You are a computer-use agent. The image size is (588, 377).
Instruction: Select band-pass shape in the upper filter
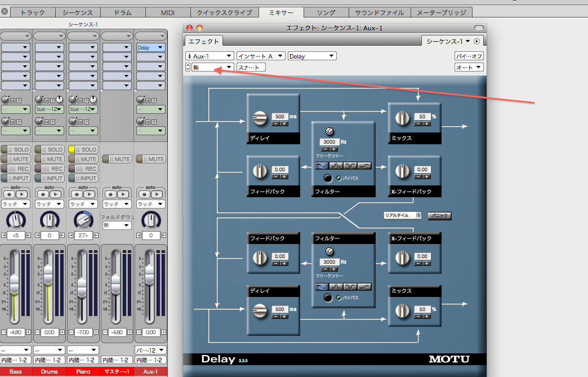point(336,166)
